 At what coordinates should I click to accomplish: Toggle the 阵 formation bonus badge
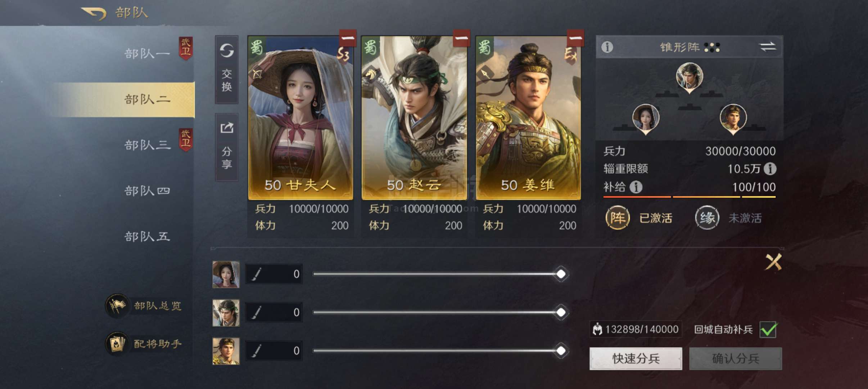(618, 218)
